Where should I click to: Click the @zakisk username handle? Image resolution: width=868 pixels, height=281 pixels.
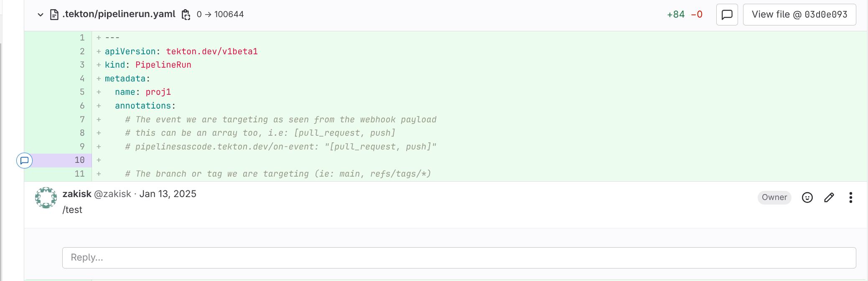112,194
